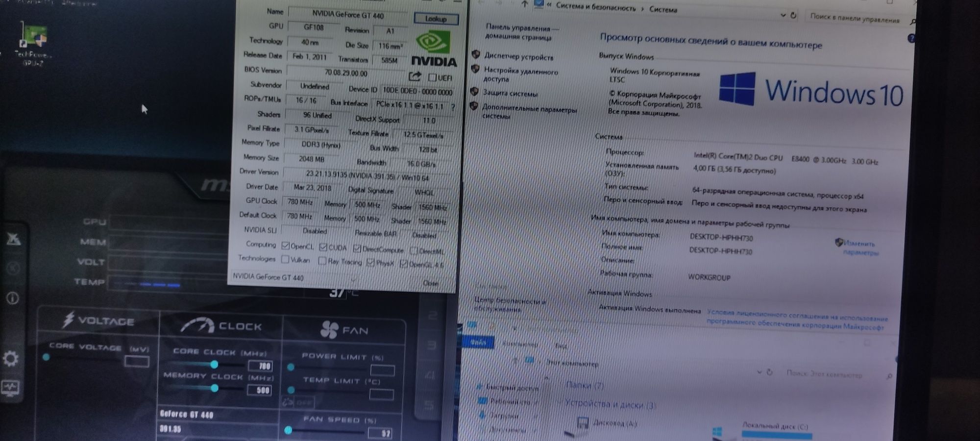Open Настройка удаленного доступа link
Viewport: 980px width, 441px height.
pyautogui.click(x=520, y=74)
